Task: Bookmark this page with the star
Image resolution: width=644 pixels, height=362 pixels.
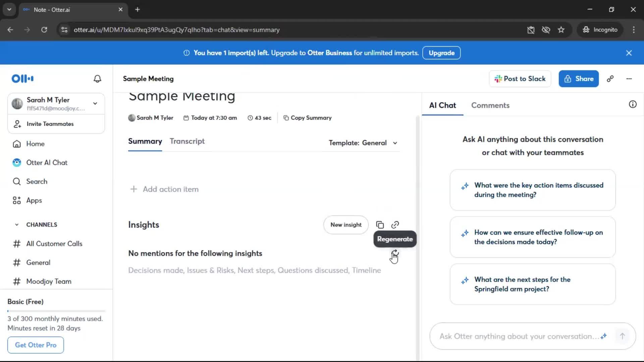Action: (x=561, y=30)
